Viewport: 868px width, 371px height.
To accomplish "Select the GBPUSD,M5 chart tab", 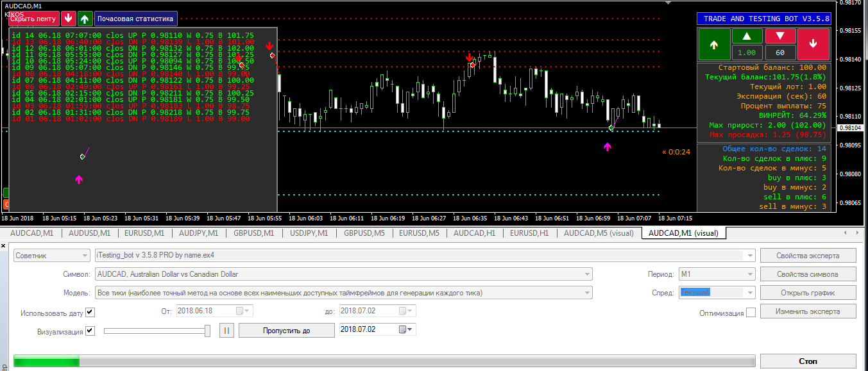I will 363,233.
